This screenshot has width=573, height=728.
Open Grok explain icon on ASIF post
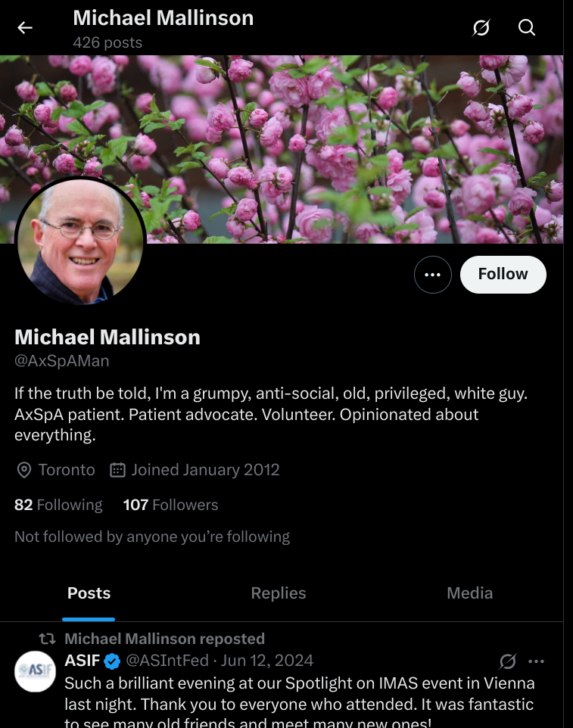click(508, 661)
